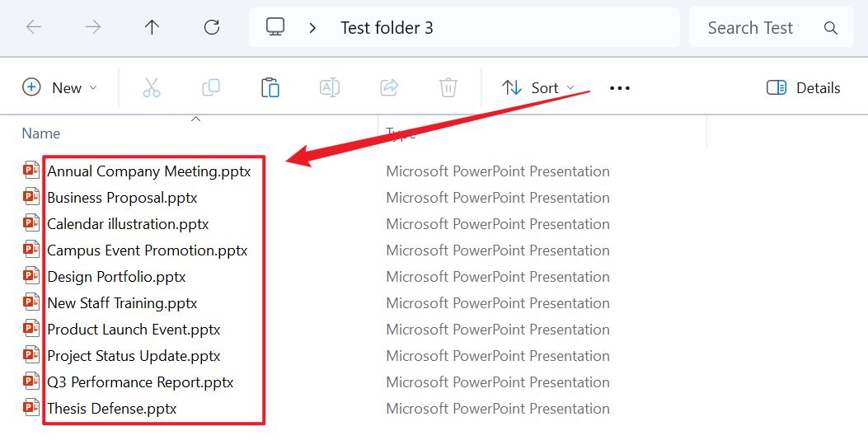The image size is (868, 440).
Task: Click the Copy icon in toolbar
Action: (211, 87)
